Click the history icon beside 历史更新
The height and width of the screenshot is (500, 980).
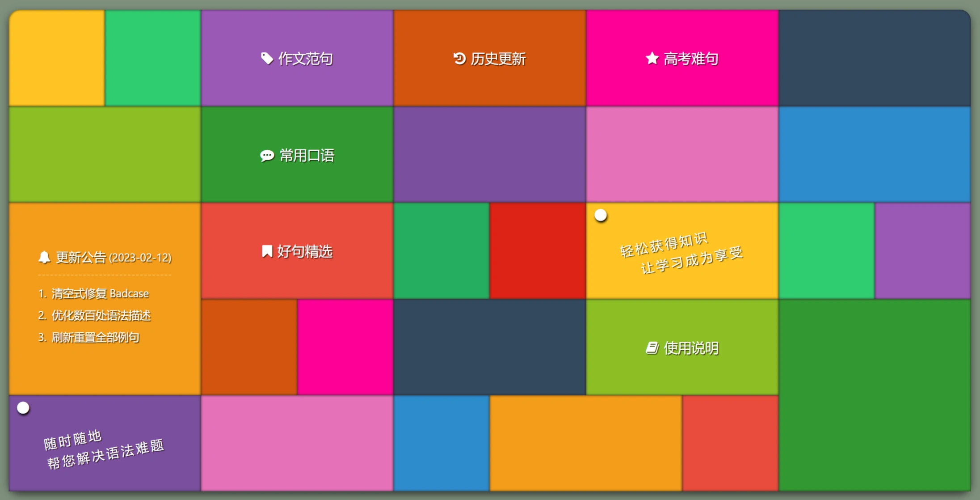(x=459, y=58)
